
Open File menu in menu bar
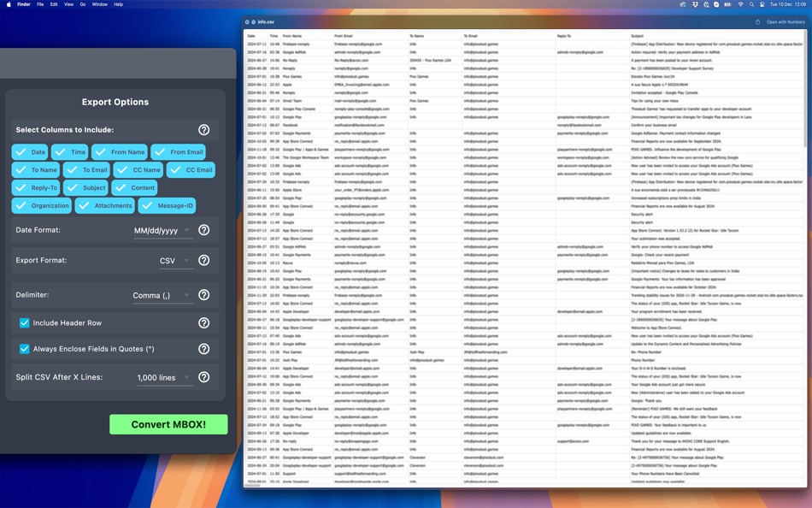40,4
